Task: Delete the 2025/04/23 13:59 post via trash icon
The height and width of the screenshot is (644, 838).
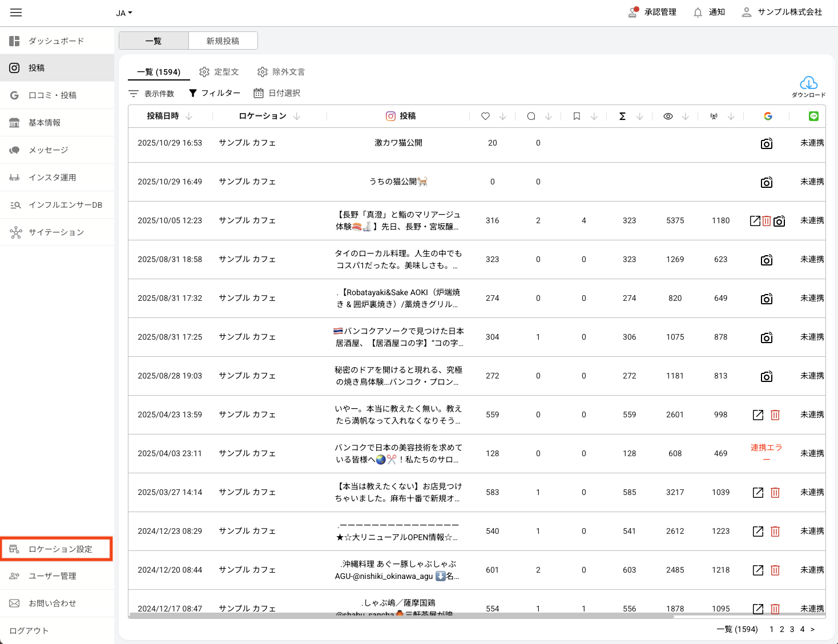Action: (x=775, y=415)
